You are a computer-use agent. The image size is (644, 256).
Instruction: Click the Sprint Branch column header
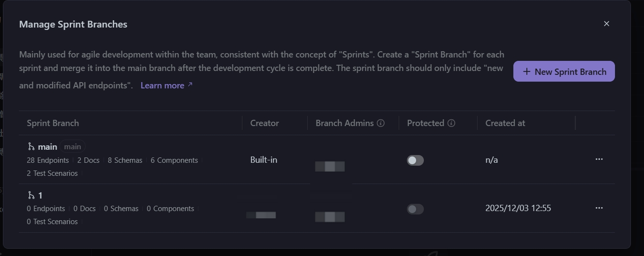[x=53, y=123]
